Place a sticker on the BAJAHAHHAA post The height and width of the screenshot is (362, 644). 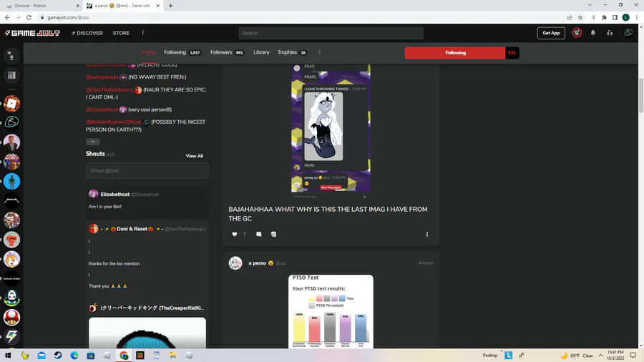click(x=273, y=235)
